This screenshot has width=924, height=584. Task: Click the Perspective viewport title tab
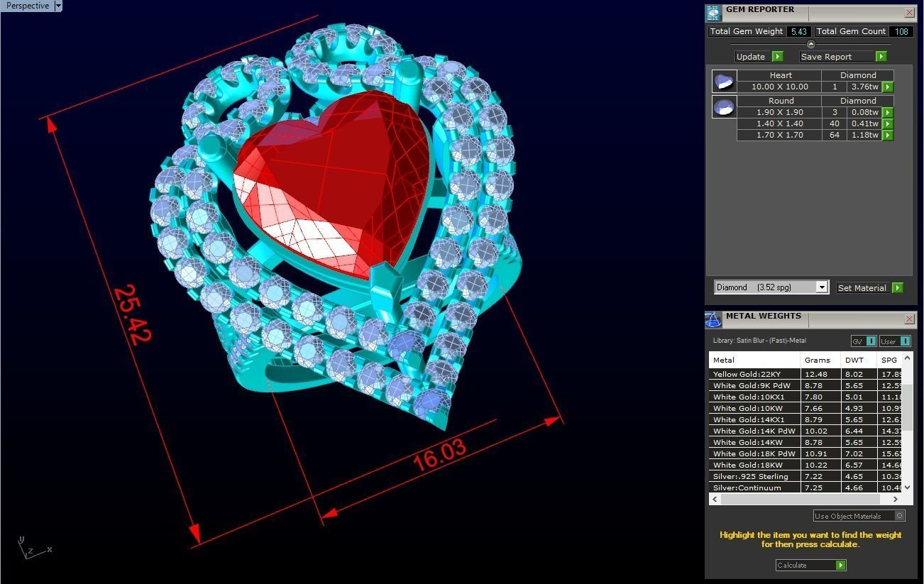coord(28,6)
